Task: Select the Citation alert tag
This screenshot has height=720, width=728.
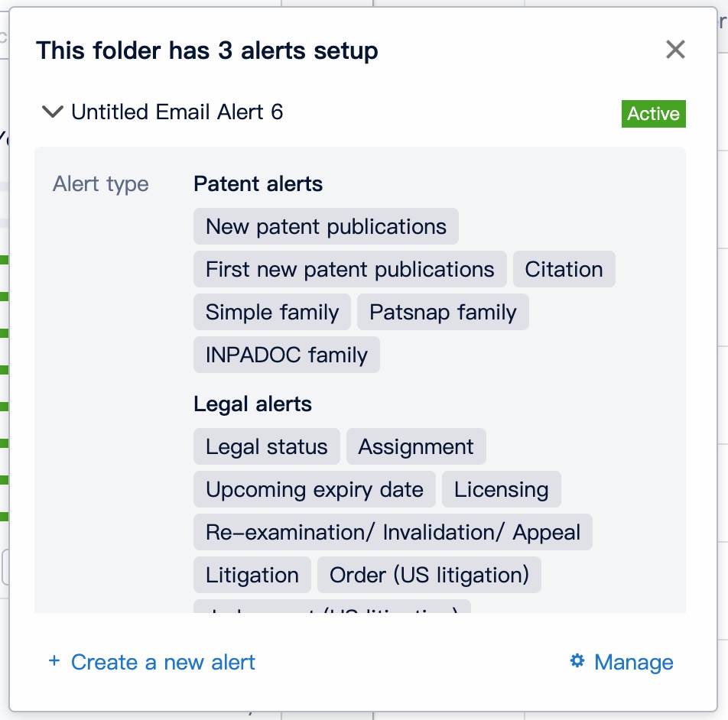Action: point(564,270)
